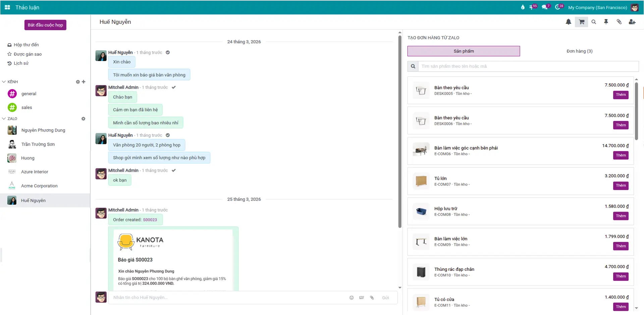This screenshot has width=644, height=315.
Task: Open the home apps grid menu
Action: pyautogui.click(x=7, y=7)
